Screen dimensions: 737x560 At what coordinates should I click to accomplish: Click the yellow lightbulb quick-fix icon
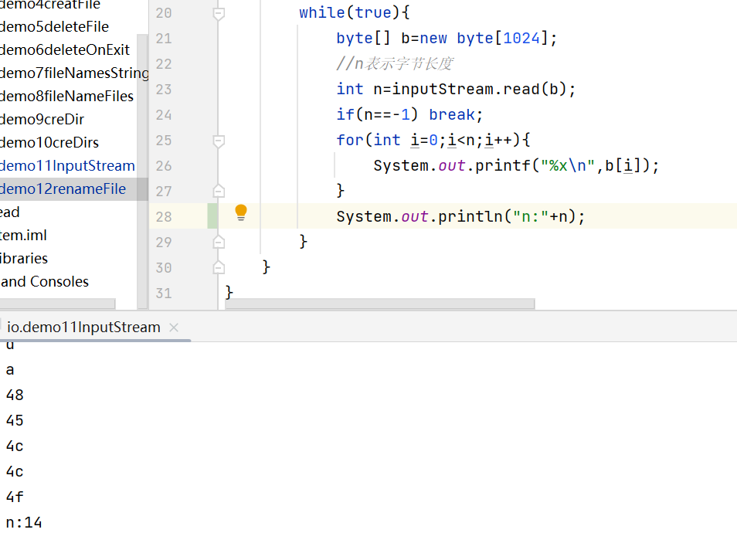pos(241,212)
